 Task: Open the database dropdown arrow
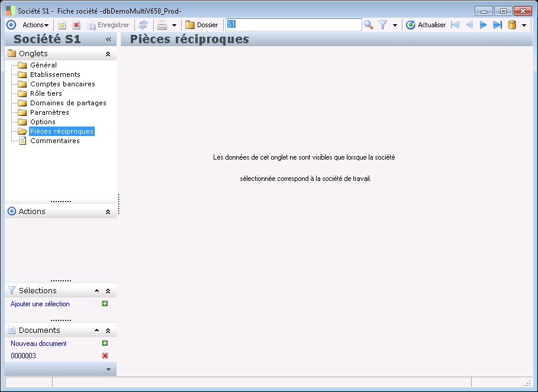(x=524, y=25)
